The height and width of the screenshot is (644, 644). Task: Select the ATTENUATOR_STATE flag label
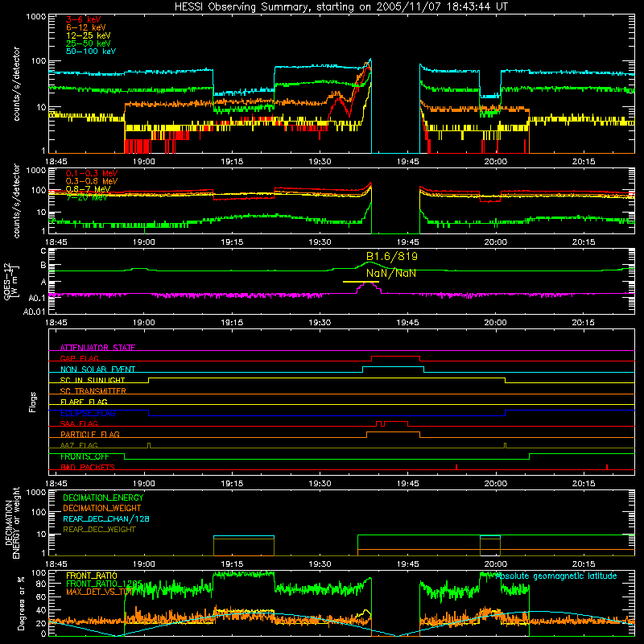(97, 348)
